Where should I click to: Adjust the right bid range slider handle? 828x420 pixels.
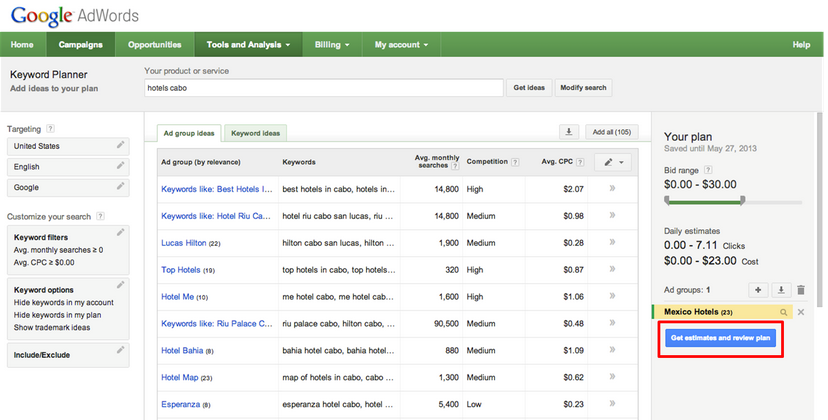(x=743, y=200)
